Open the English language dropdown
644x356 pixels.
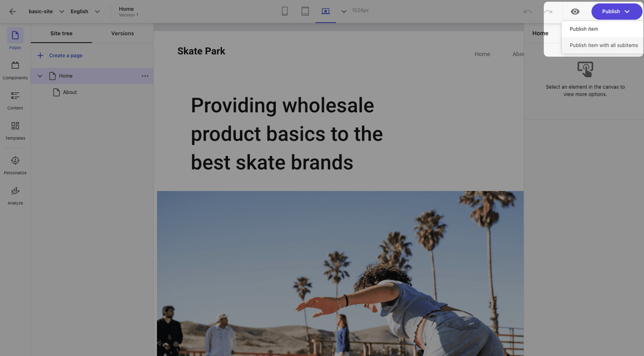click(x=97, y=12)
